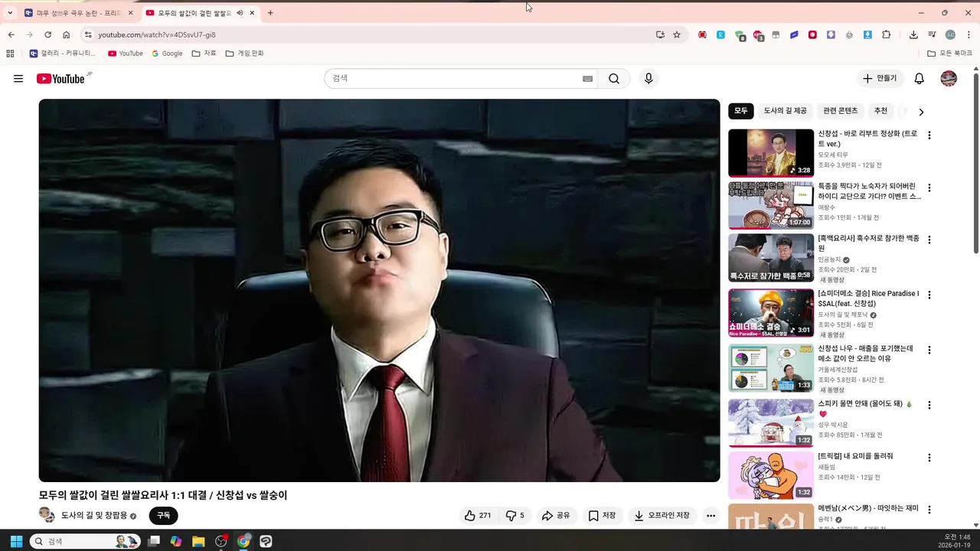Like the video with thumbs up 271
The image size is (980, 551).
tap(478, 516)
